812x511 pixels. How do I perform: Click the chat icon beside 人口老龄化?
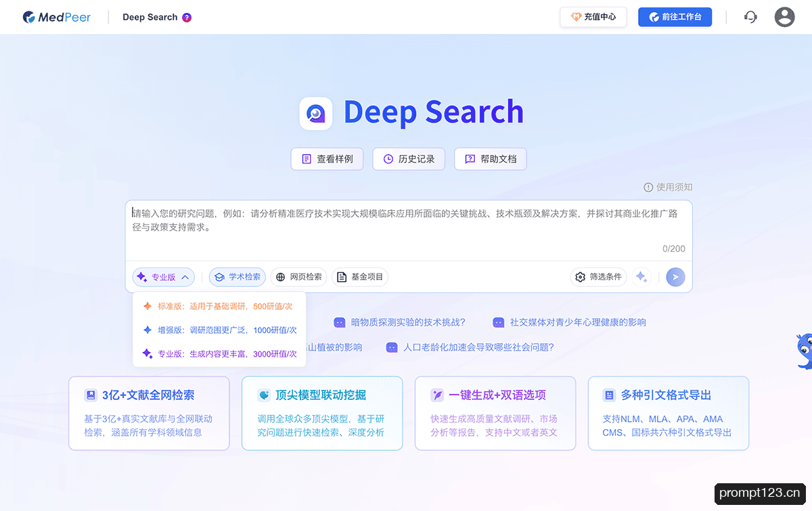pos(392,348)
